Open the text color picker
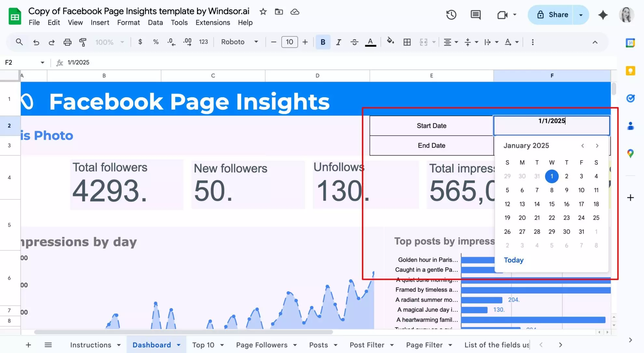The image size is (644, 353). 370,42
